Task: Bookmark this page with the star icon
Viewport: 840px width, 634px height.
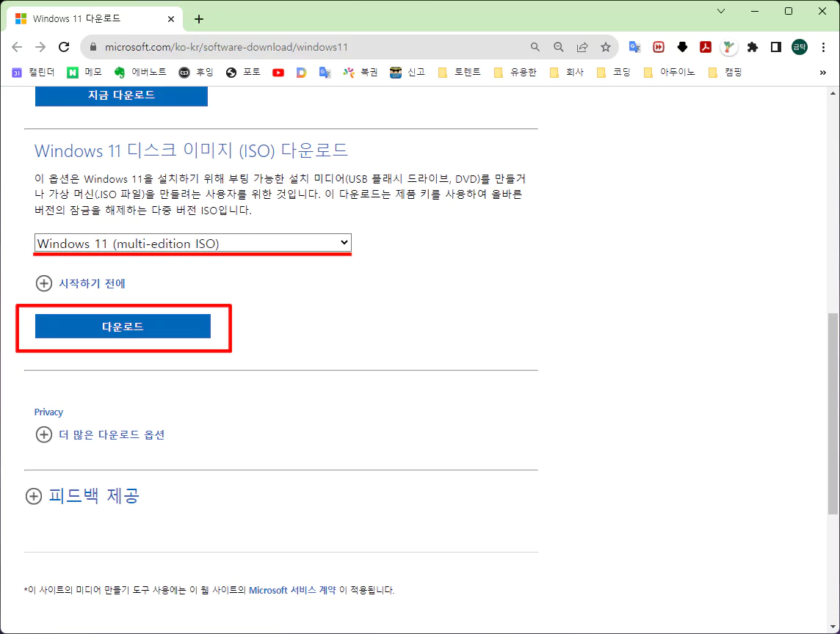Action: click(605, 47)
